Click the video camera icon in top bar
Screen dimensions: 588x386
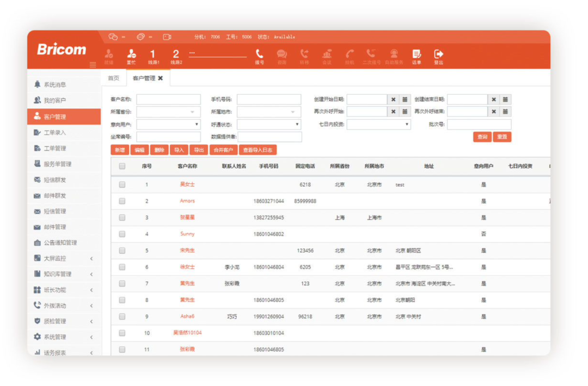tap(167, 37)
